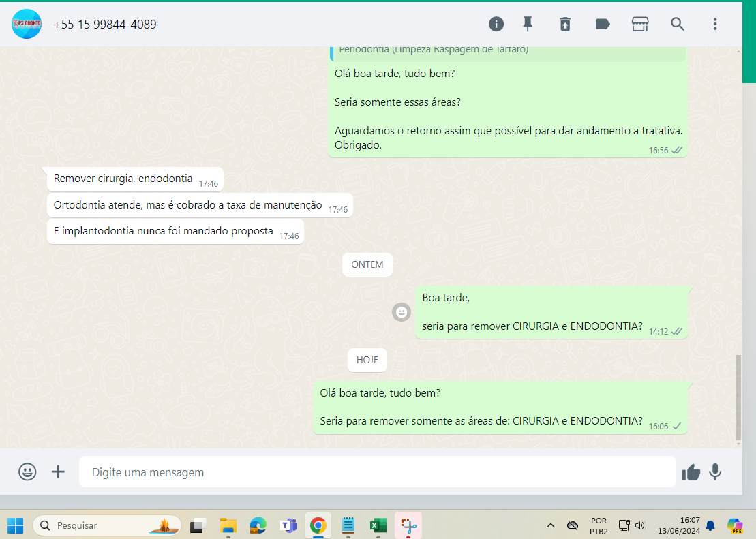This screenshot has width=756, height=539.
Task: Start voice recording with microphone icon
Action: click(x=715, y=472)
